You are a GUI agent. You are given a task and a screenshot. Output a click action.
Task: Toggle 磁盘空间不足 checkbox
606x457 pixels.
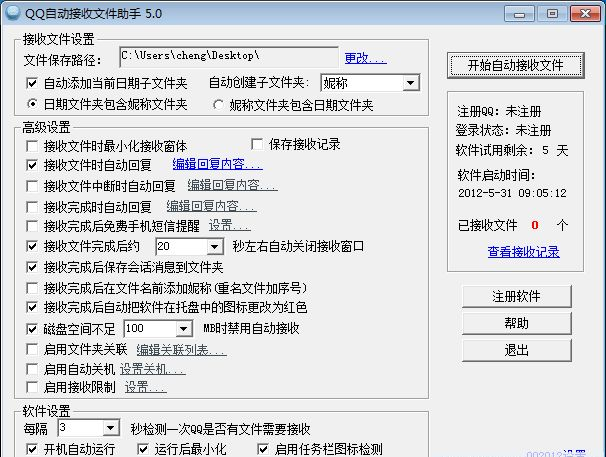tap(32, 329)
